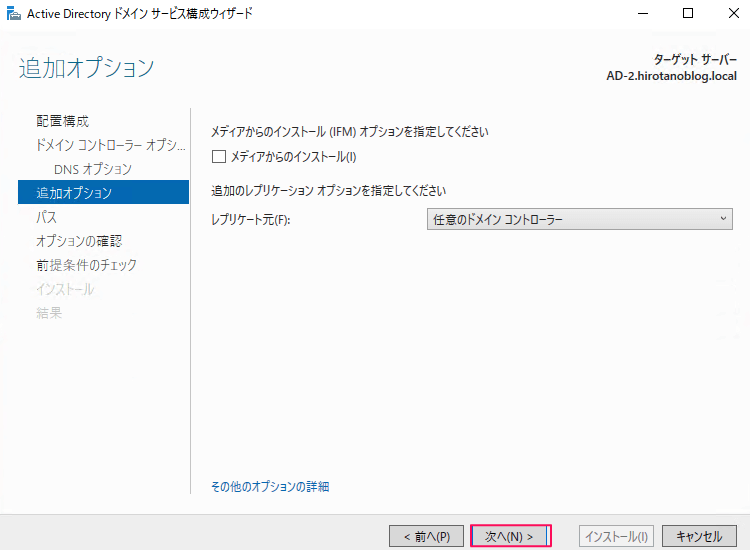
Task: Select the 追加オプション step
Action: click(x=103, y=192)
